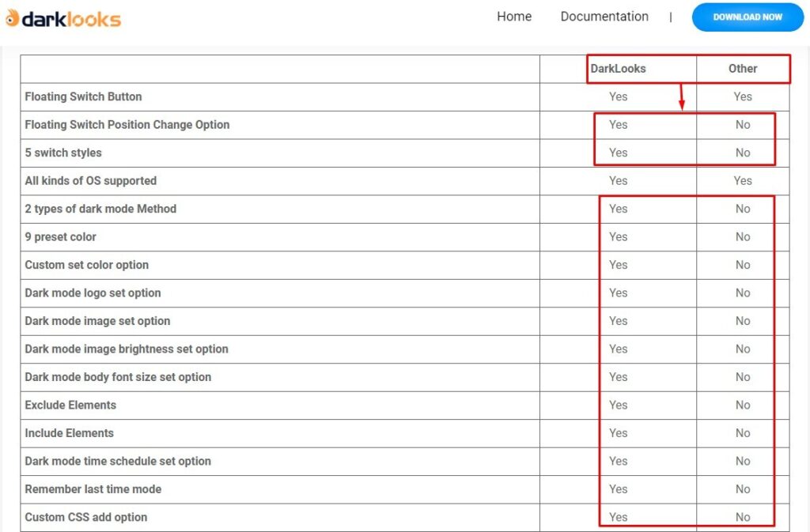
Task: Click Custom set color option label
Action: [86, 265]
